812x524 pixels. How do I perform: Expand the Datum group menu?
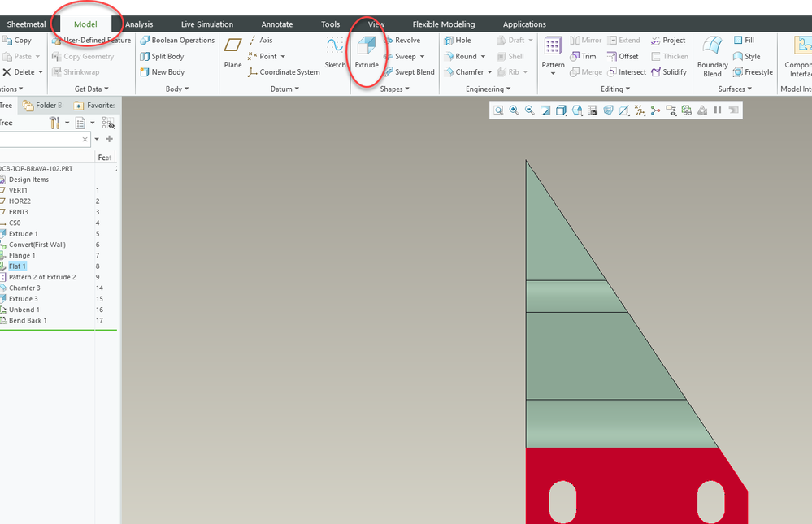click(x=284, y=89)
